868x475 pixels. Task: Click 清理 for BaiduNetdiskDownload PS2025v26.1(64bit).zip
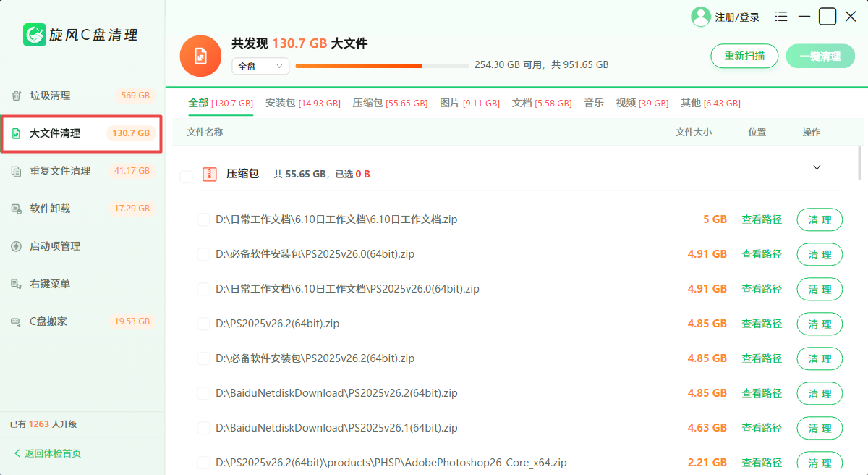pos(820,428)
